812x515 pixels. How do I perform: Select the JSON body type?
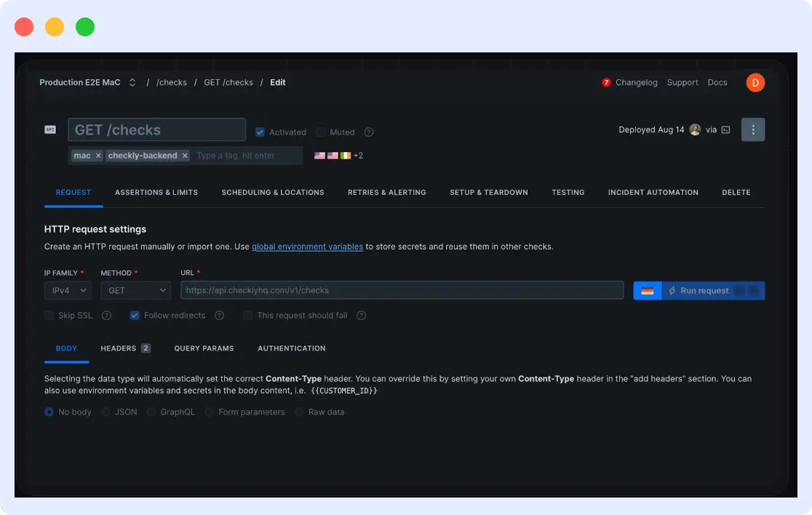[106, 412]
